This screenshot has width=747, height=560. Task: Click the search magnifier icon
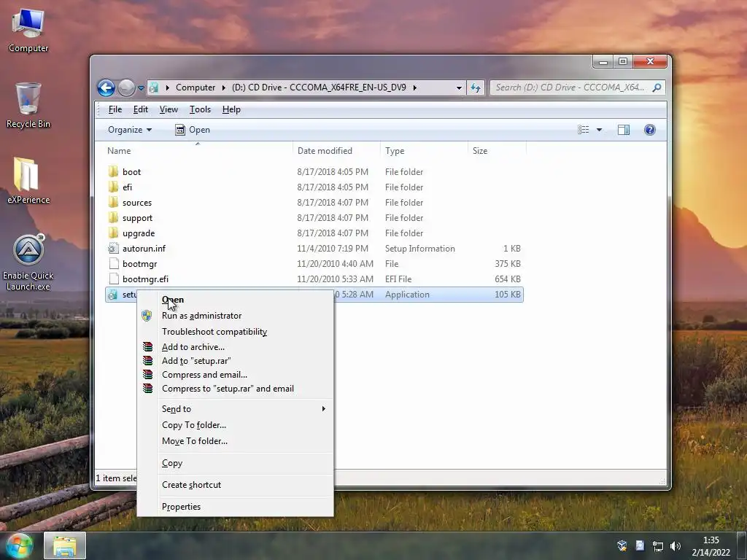pyautogui.click(x=657, y=87)
